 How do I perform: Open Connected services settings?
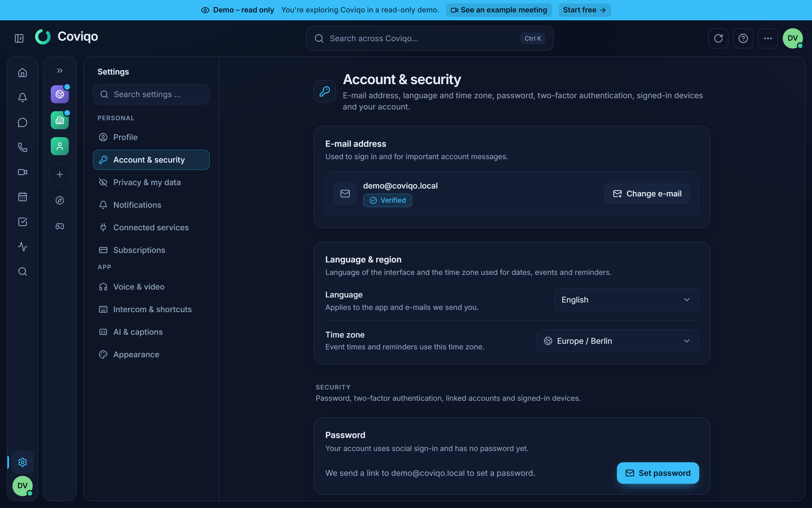click(x=151, y=227)
